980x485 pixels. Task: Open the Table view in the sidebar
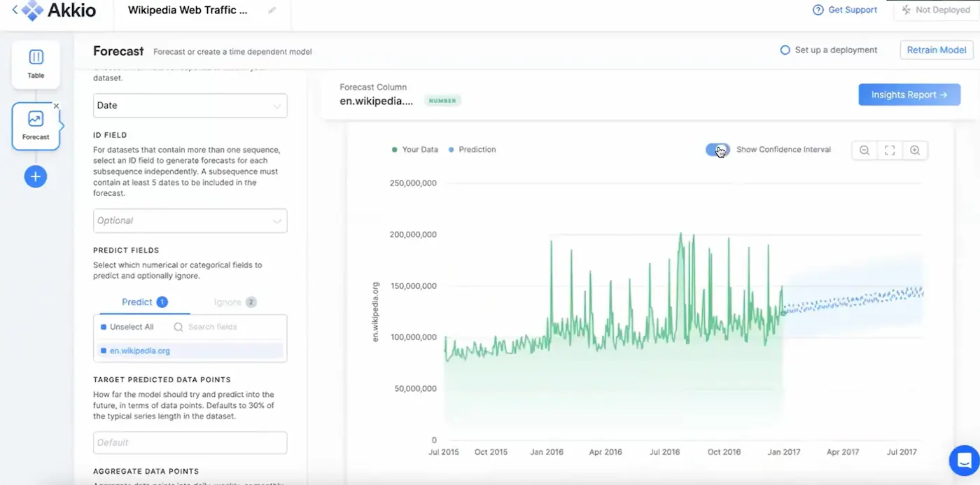point(36,64)
